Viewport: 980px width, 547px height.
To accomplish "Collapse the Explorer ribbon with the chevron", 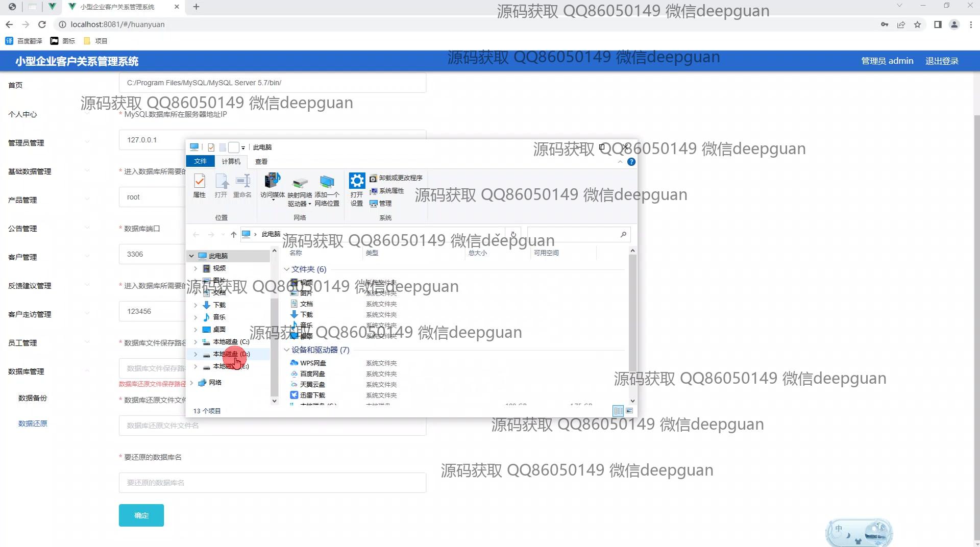I will [x=620, y=162].
